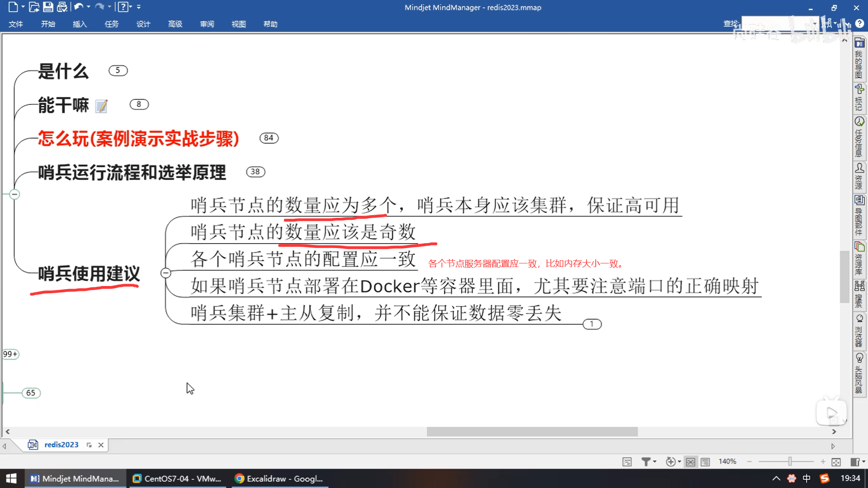Open the 视图 ribbon tab
This screenshot has width=868, height=488.
click(x=238, y=24)
